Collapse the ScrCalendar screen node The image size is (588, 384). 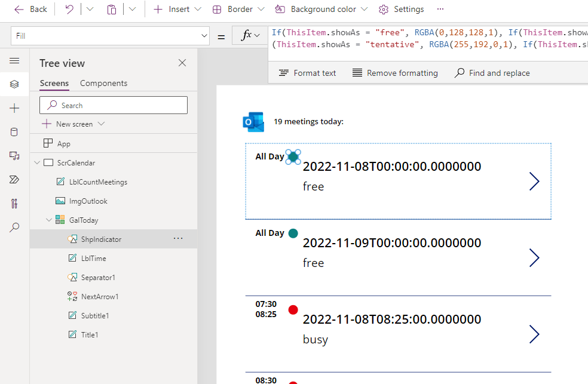[x=37, y=162]
